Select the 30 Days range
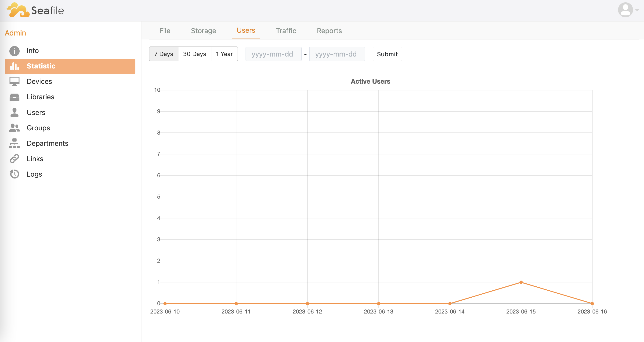 (x=195, y=54)
